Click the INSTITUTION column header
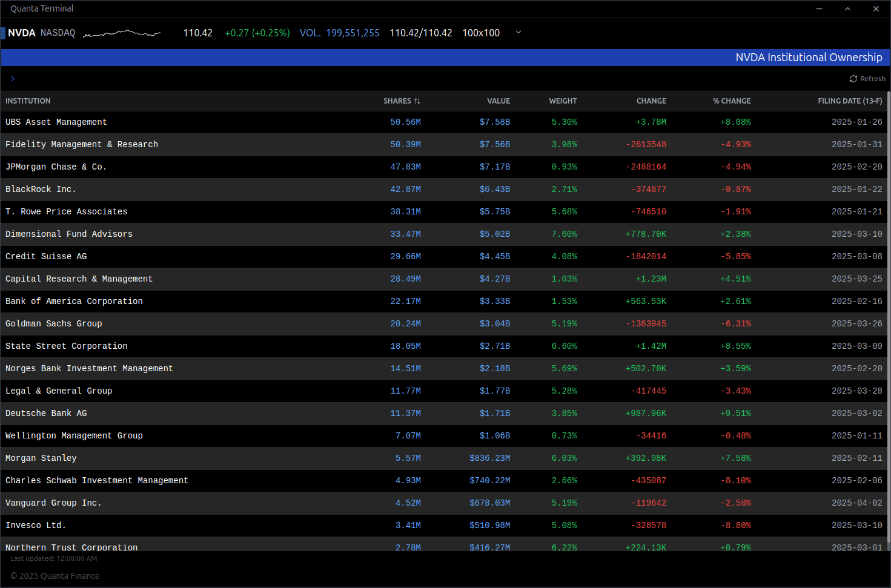 coord(28,101)
